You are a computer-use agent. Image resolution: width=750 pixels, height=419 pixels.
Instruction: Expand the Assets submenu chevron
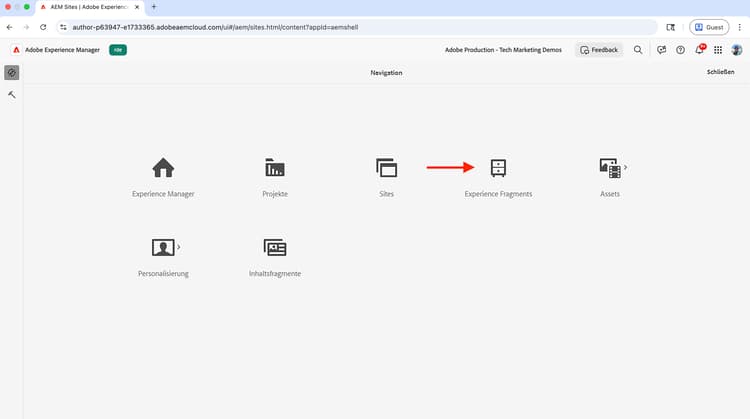coord(625,167)
